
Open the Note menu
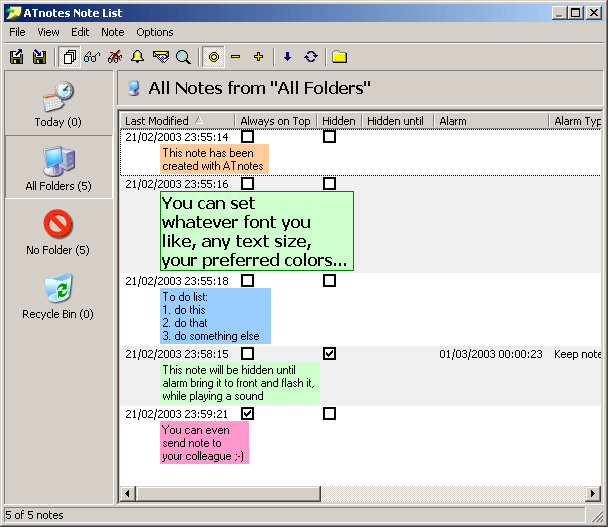point(113,32)
